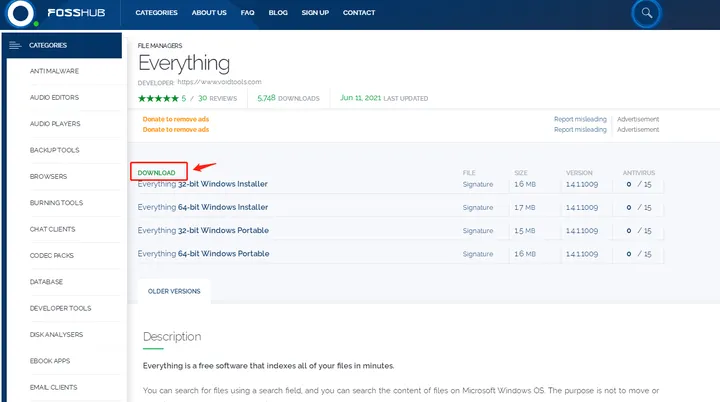Click the first Report misleading link
The height and width of the screenshot is (402, 720).
(x=580, y=119)
